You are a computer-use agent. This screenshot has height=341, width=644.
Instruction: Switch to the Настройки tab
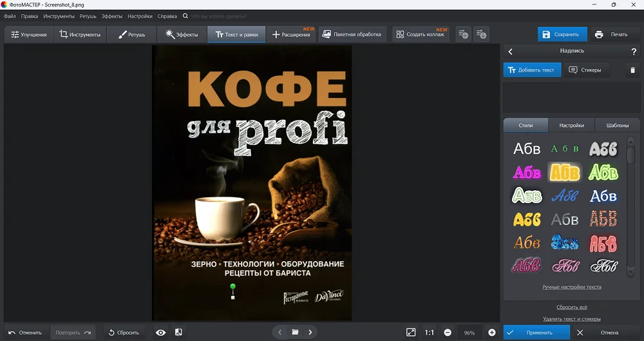pos(571,126)
